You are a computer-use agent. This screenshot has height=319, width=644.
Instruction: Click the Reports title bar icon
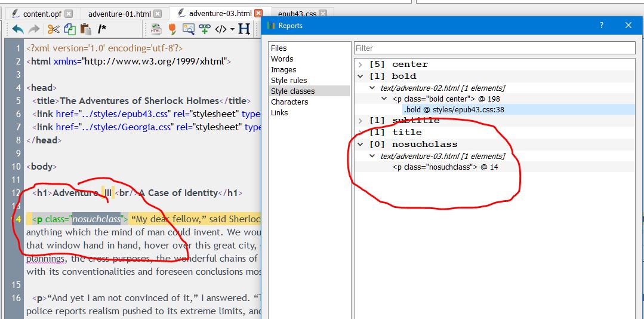click(x=270, y=26)
